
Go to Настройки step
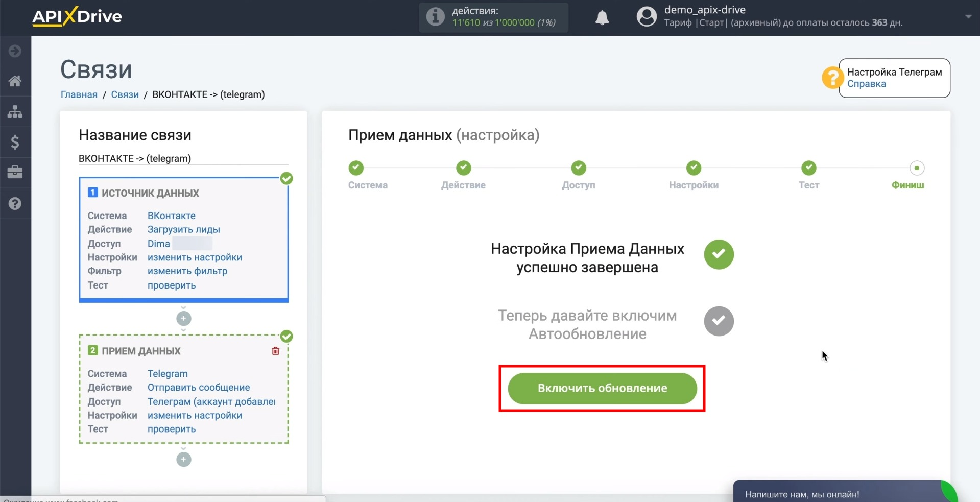(x=694, y=168)
